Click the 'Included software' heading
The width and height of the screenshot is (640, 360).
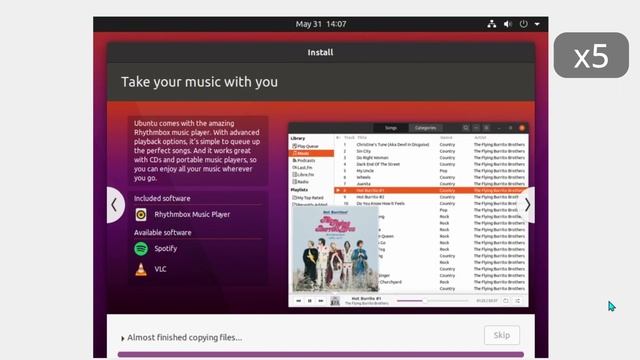(x=162, y=198)
